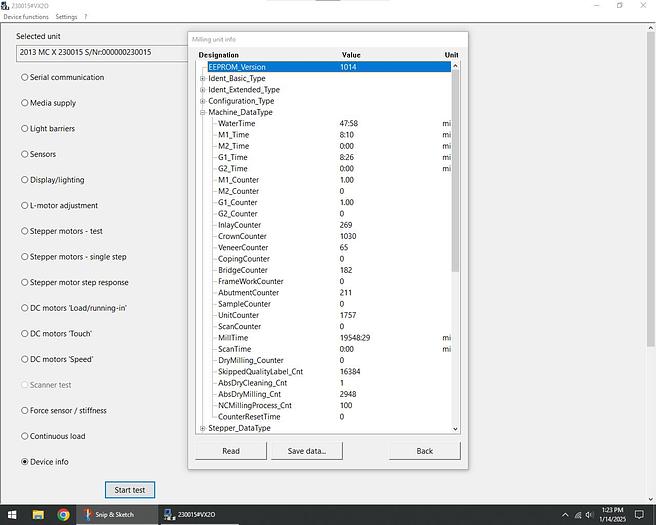Select the Light barriers option
The width and height of the screenshot is (656, 525).
(x=25, y=129)
